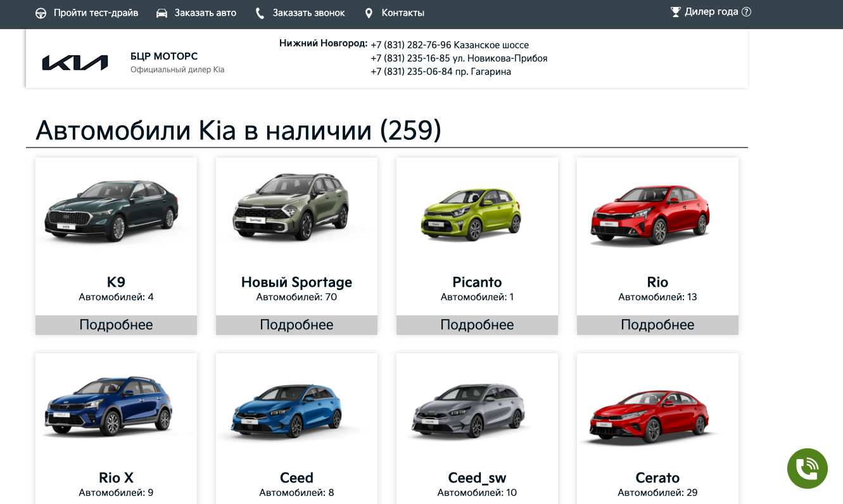Click the Автомобилей: 10 count text
The width and height of the screenshot is (843, 504).
point(477,493)
